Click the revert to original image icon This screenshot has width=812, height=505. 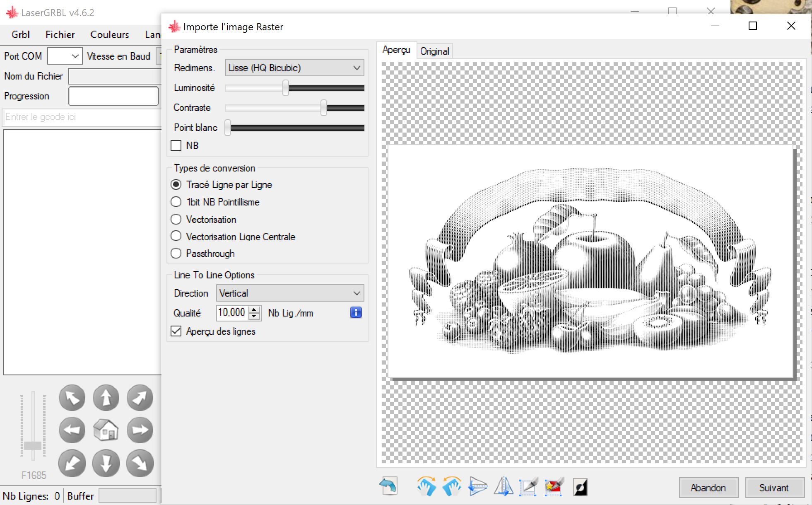click(x=388, y=486)
